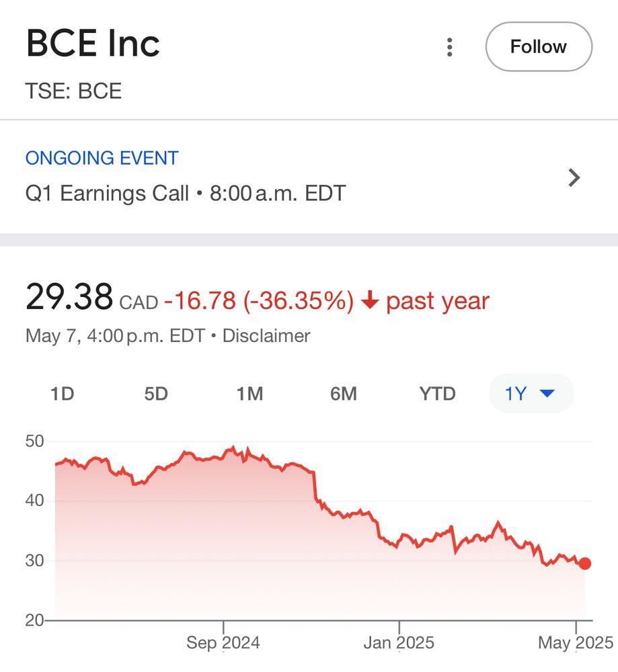Screen dimensions: 618x672
Task: Click the May 2025 axis marker
Action: point(576,642)
